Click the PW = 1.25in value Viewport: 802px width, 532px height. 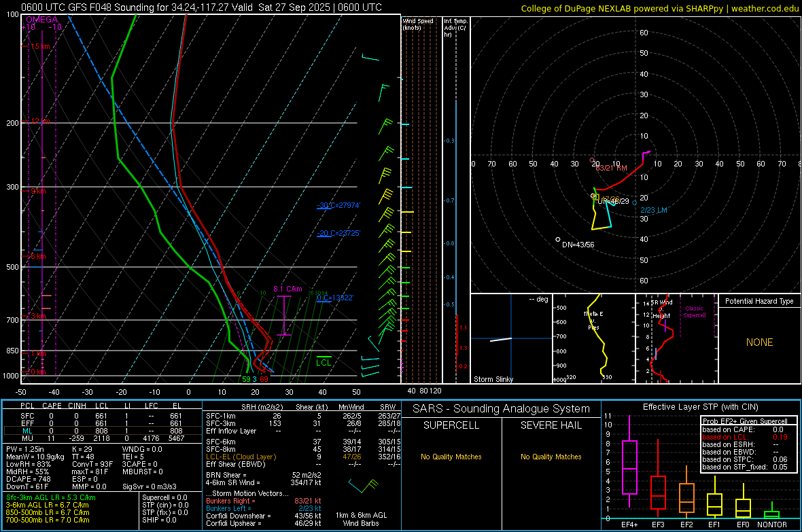[25, 449]
